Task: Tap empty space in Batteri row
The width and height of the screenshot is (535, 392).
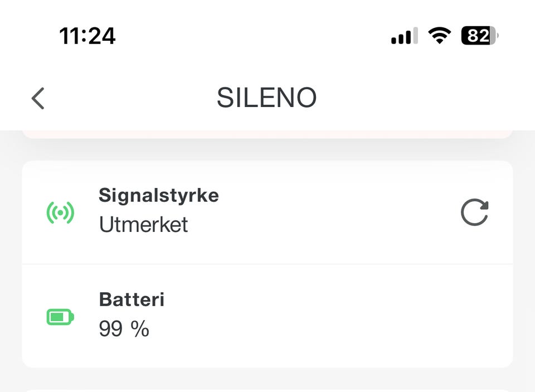Action: [334, 316]
